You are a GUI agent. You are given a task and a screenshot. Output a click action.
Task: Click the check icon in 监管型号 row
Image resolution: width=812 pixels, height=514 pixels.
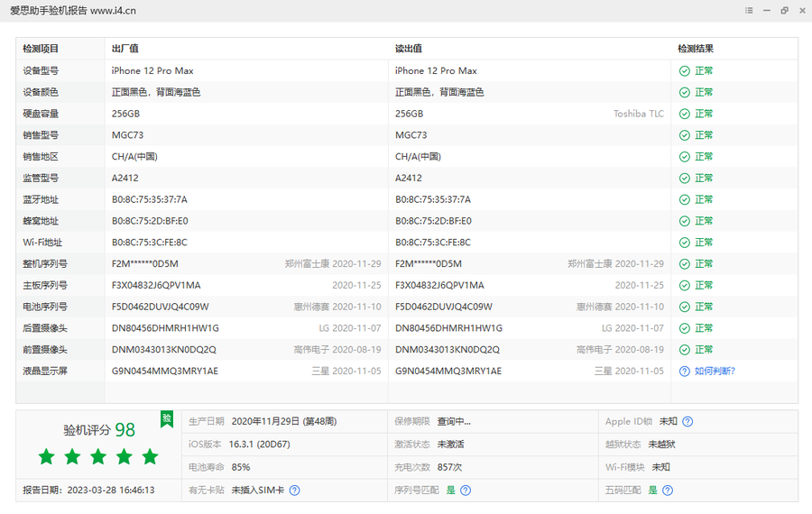(x=685, y=178)
